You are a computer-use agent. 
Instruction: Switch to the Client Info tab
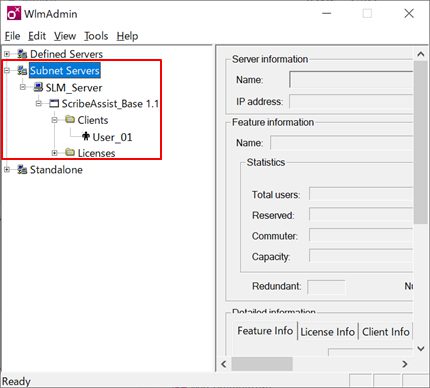pos(386,332)
